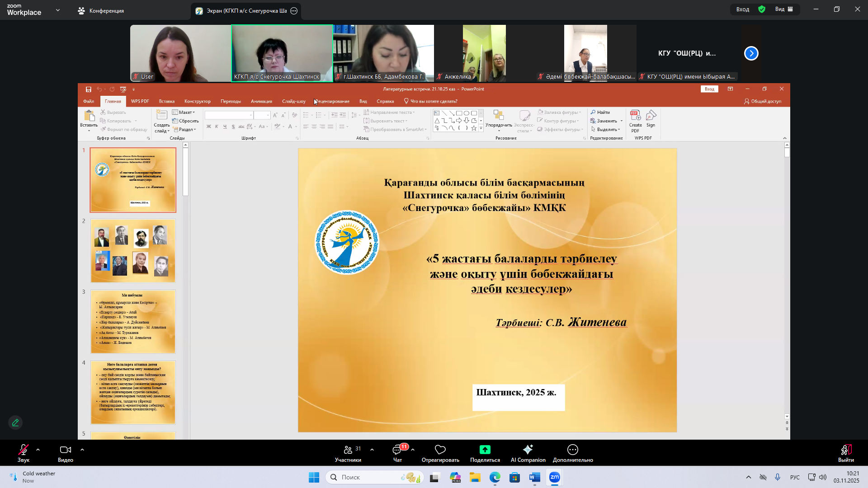Click the green Поделиться share button

tap(485, 450)
